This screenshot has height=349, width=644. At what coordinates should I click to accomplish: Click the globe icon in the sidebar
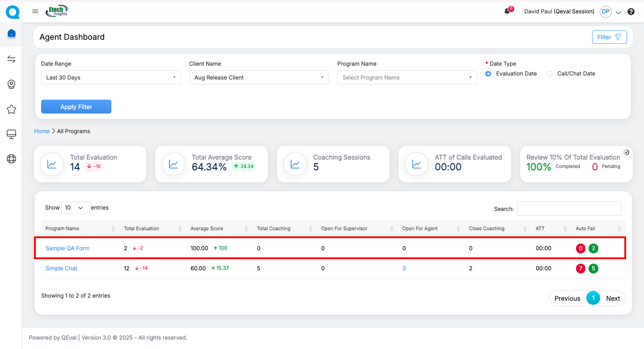(x=12, y=159)
